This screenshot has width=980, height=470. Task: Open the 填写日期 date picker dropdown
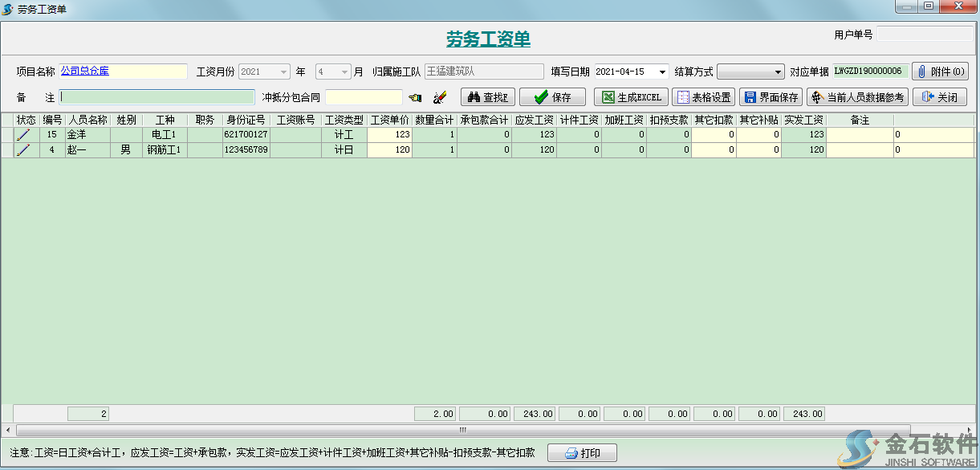662,72
